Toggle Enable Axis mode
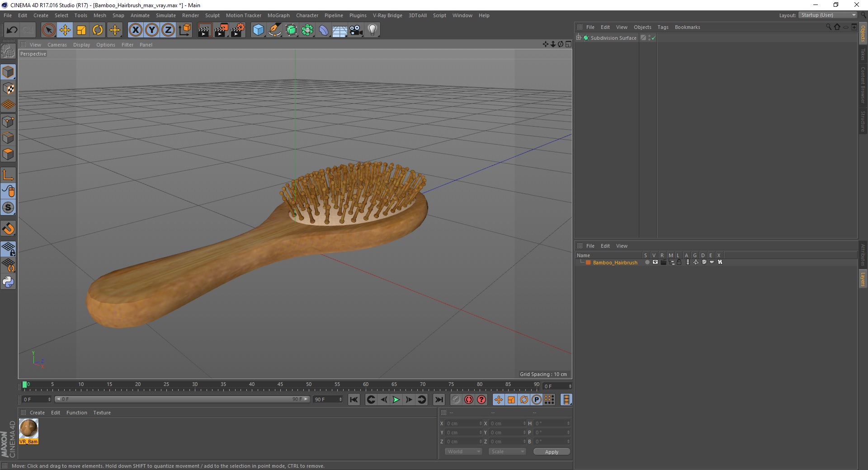 point(8,175)
